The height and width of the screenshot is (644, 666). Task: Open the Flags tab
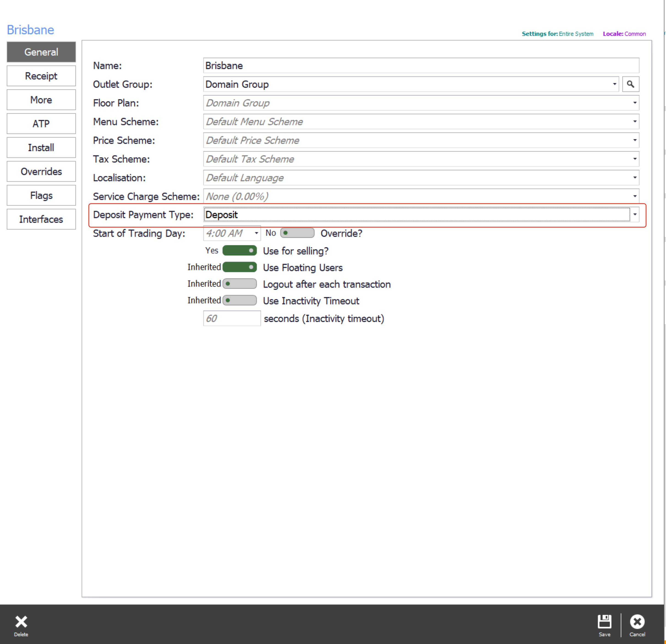pyautogui.click(x=41, y=195)
